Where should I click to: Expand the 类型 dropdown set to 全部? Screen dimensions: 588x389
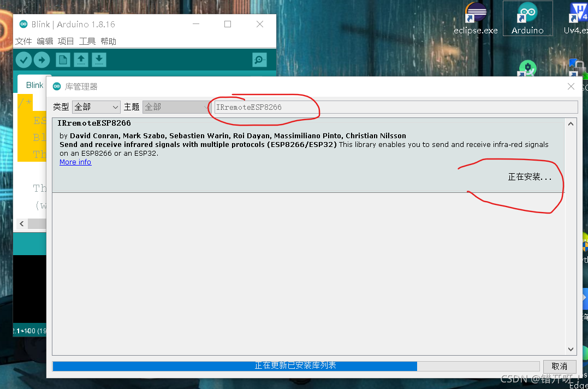tap(97, 107)
